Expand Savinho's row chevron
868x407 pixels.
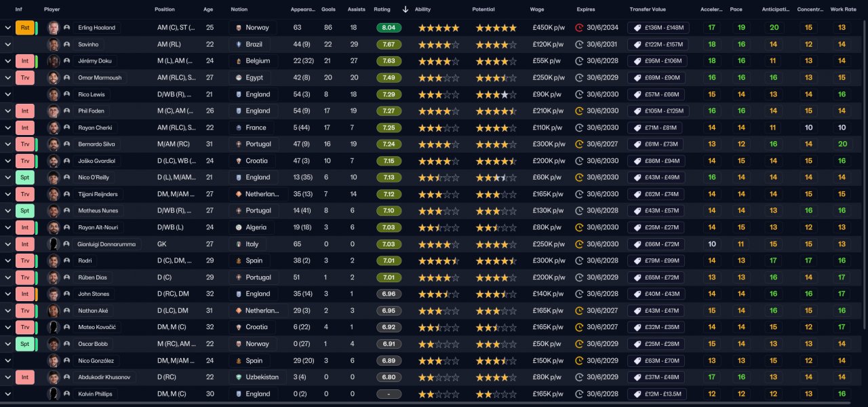[x=7, y=44]
